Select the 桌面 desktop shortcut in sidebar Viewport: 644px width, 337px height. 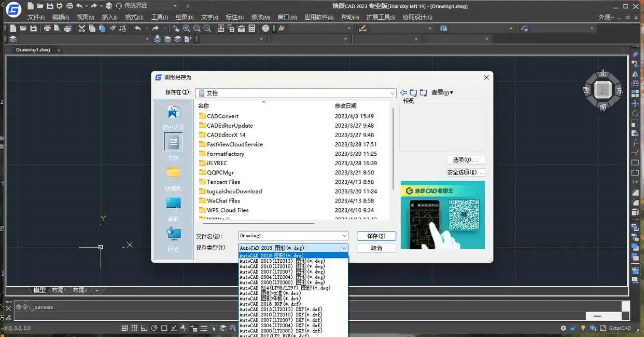173,209
